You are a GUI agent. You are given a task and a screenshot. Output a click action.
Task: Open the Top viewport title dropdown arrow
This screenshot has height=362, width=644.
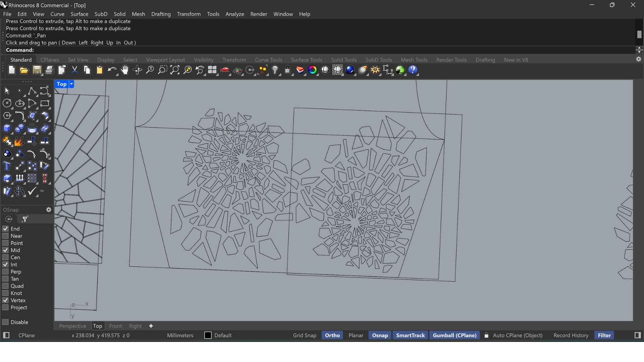[x=71, y=84]
